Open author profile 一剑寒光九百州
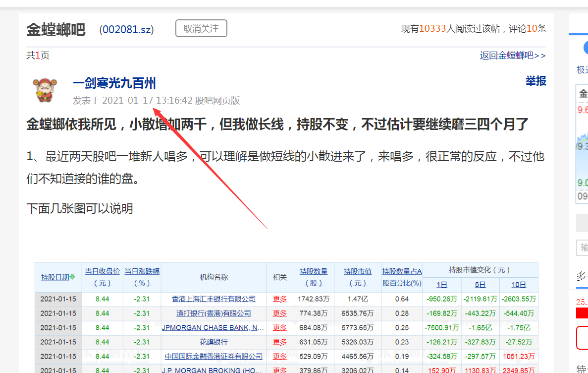This screenshot has height=373, width=588. coord(114,83)
